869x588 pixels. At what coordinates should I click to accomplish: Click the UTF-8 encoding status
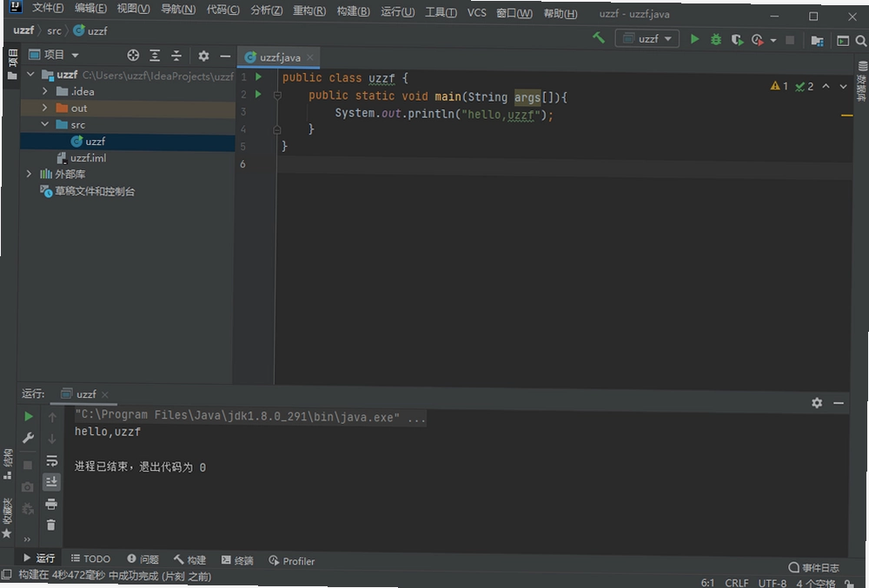click(x=772, y=583)
